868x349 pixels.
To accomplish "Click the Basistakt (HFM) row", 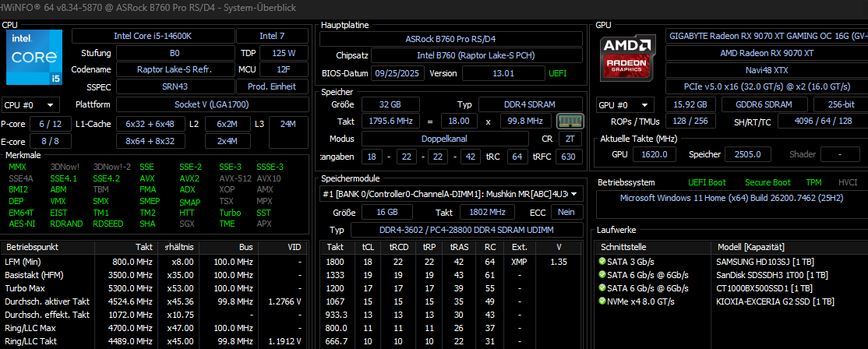I will coord(154,275).
